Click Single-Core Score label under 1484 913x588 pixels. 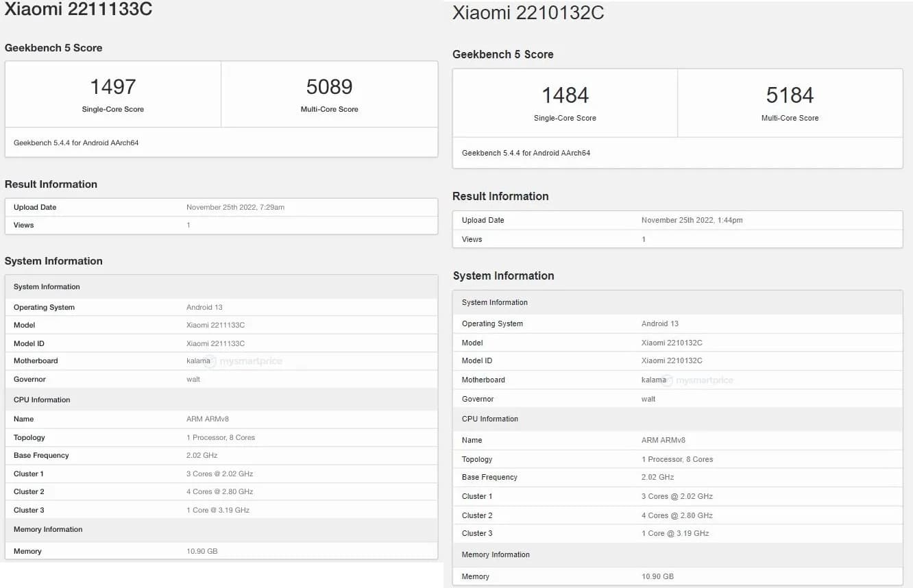pos(565,118)
